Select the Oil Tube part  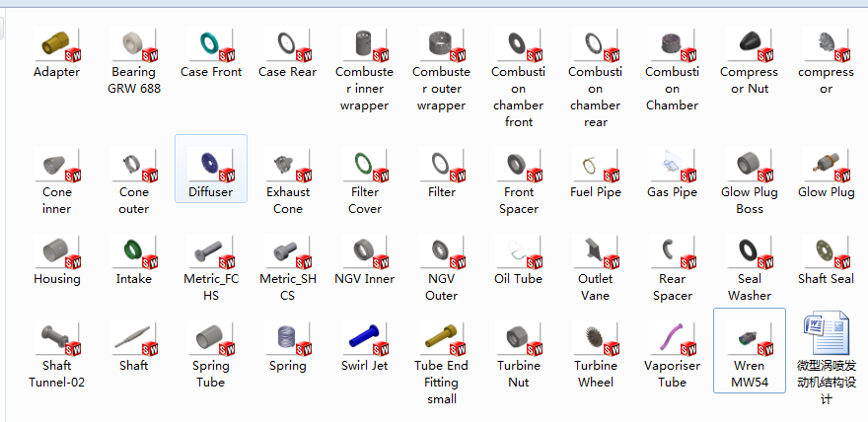[518, 252]
